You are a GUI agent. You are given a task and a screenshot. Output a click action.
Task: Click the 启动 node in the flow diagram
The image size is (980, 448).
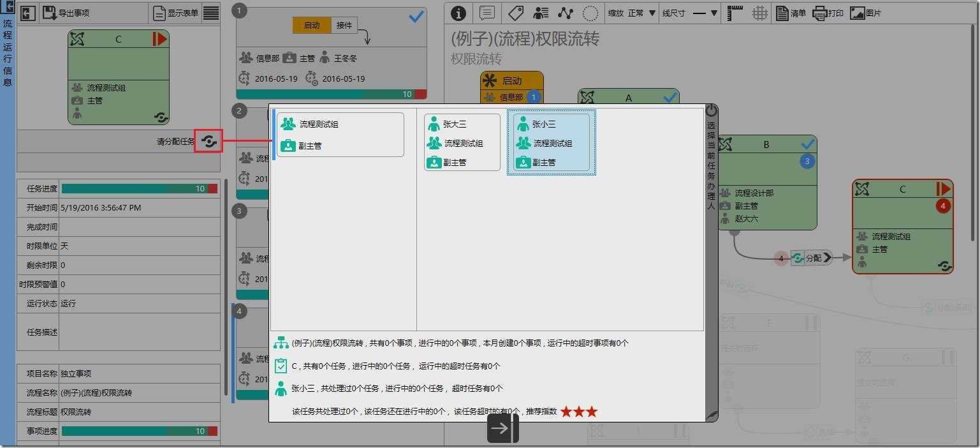coord(511,88)
